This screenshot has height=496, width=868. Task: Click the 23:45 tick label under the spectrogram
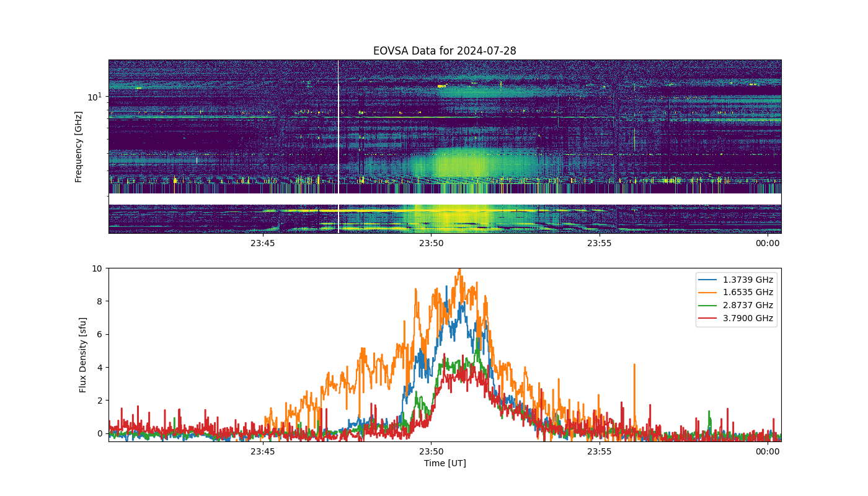pos(263,243)
